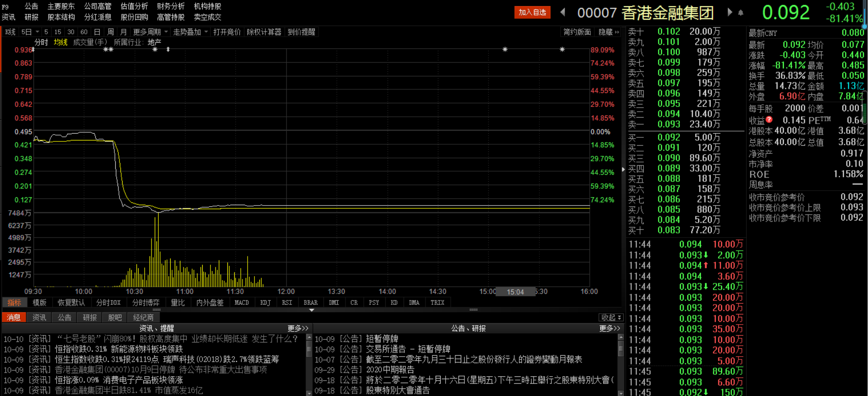Toggle the 成交量(手) legend
The width and height of the screenshot is (868, 396).
(90, 42)
